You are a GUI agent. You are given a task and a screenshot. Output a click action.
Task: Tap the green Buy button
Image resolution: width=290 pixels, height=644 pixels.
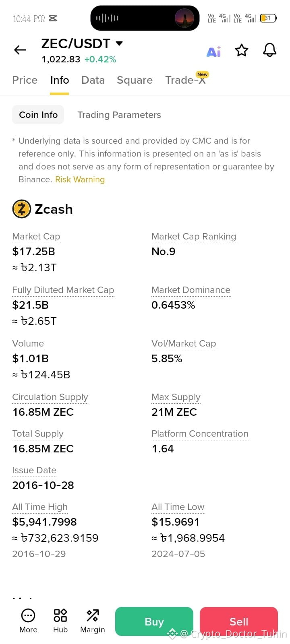(154, 621)
